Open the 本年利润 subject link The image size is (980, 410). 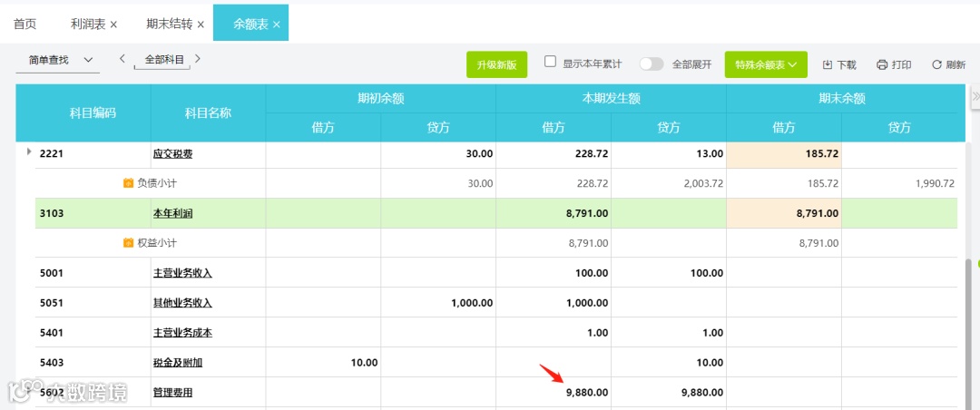point(172,213)
